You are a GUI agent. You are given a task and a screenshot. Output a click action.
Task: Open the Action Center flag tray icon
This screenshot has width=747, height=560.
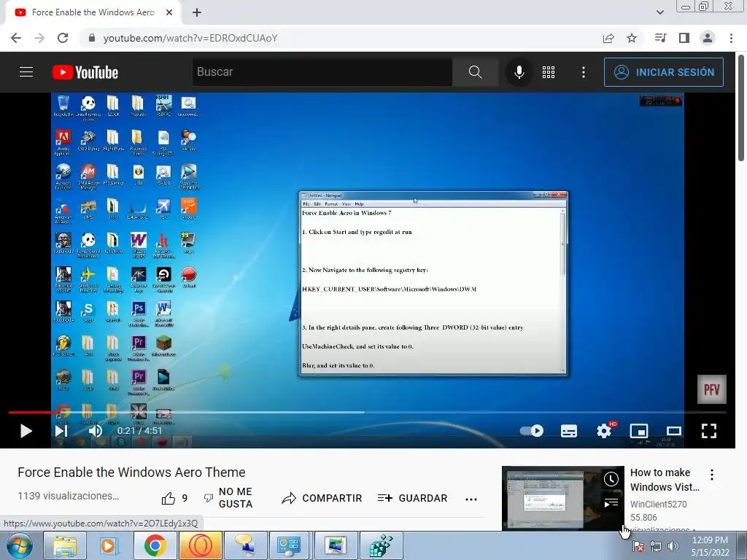click(x=638, y=547)
